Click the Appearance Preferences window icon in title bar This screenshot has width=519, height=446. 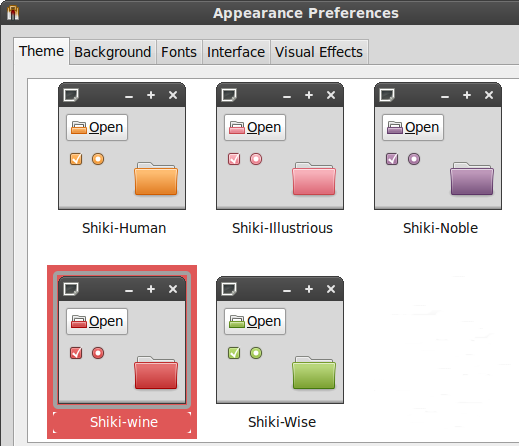(x=13, y=13)
